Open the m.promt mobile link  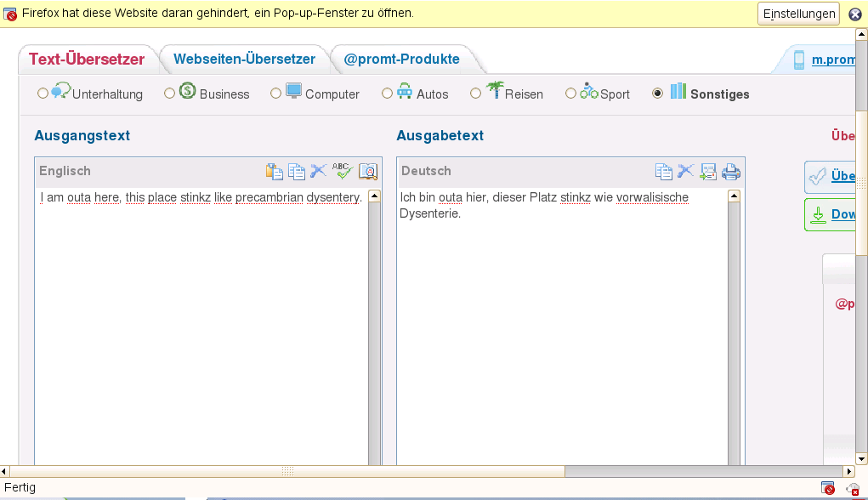point(833,60)
